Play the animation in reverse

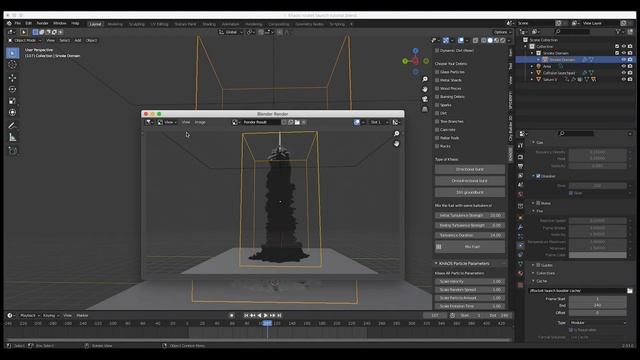click(x=259, y=316)
